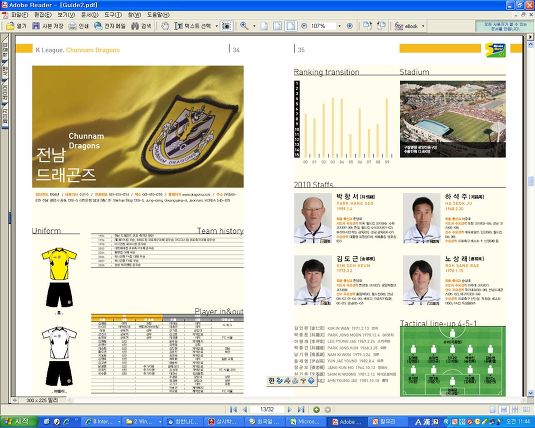
Task: Click the 'Team history' heading
Action: (x=220, y=231)
